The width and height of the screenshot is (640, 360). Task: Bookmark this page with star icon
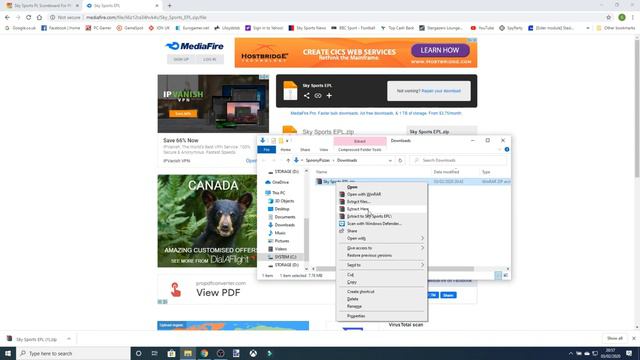click(x=609, y=18)
